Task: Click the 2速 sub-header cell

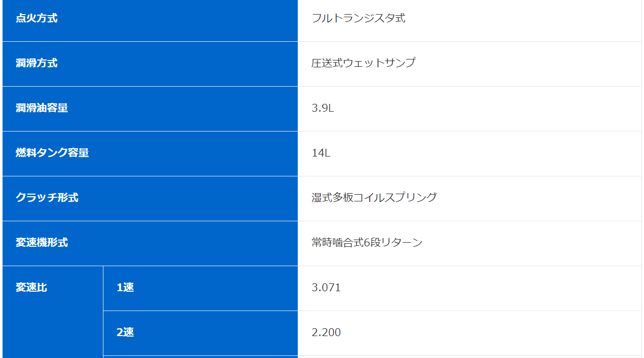Action: (x=201, y=333)
